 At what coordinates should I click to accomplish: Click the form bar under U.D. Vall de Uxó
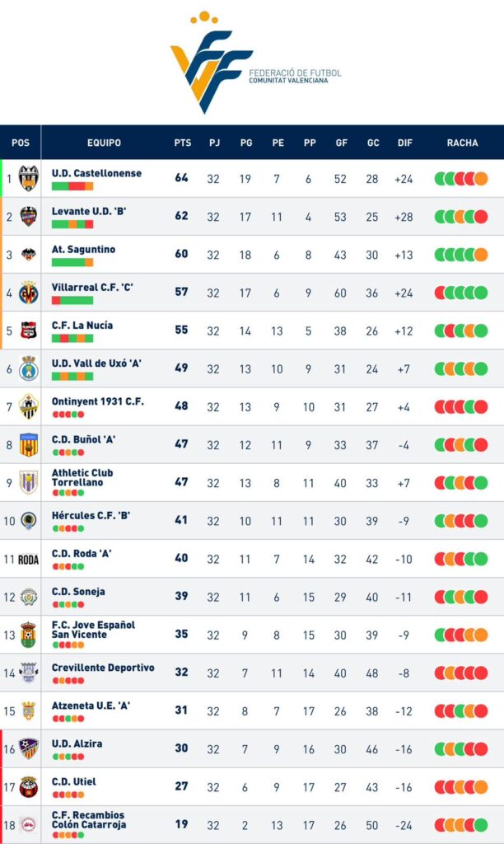tap(72, 376)
